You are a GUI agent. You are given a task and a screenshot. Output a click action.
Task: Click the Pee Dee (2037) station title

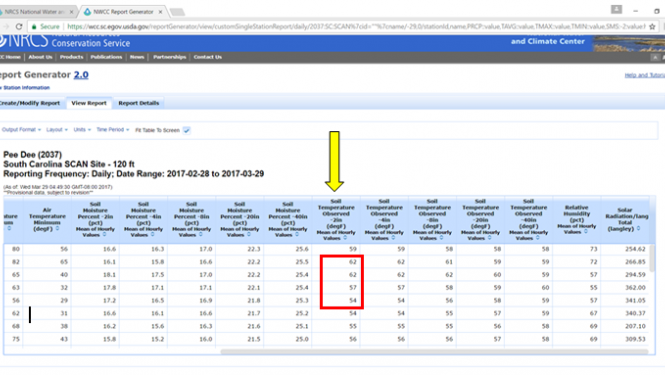33,154
